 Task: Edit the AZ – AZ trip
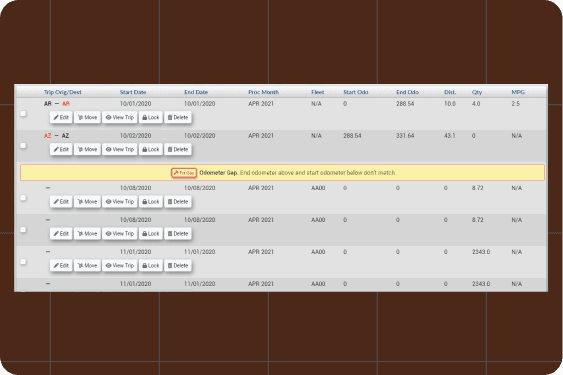point(61,149)
